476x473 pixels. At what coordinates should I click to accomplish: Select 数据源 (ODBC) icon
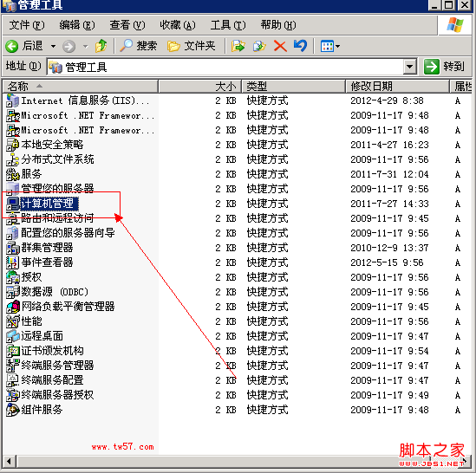(12, 292)
